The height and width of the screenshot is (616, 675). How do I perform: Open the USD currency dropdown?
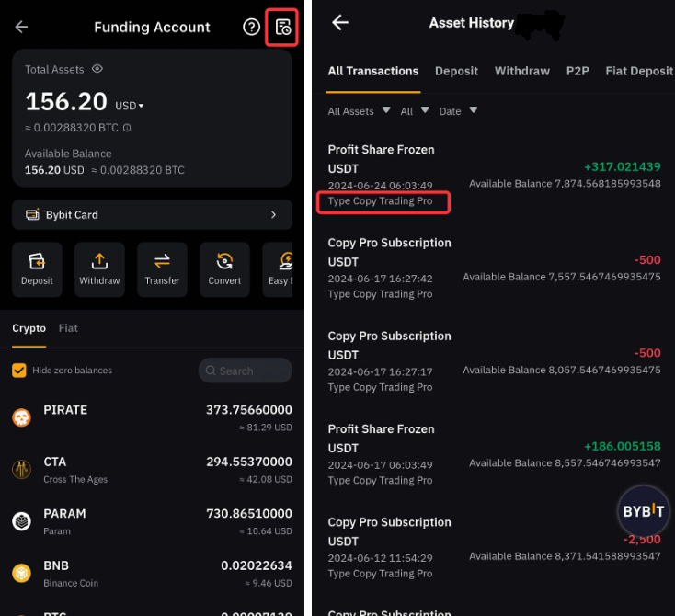[129, 106]
